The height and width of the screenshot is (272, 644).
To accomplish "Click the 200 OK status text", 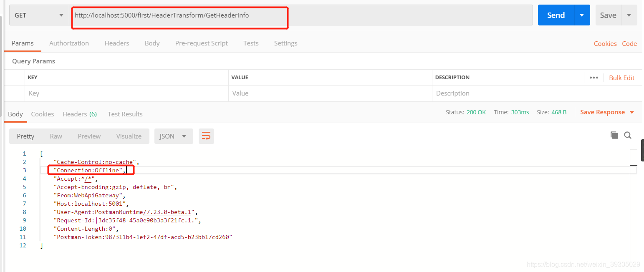I will [x=476, y=112].
